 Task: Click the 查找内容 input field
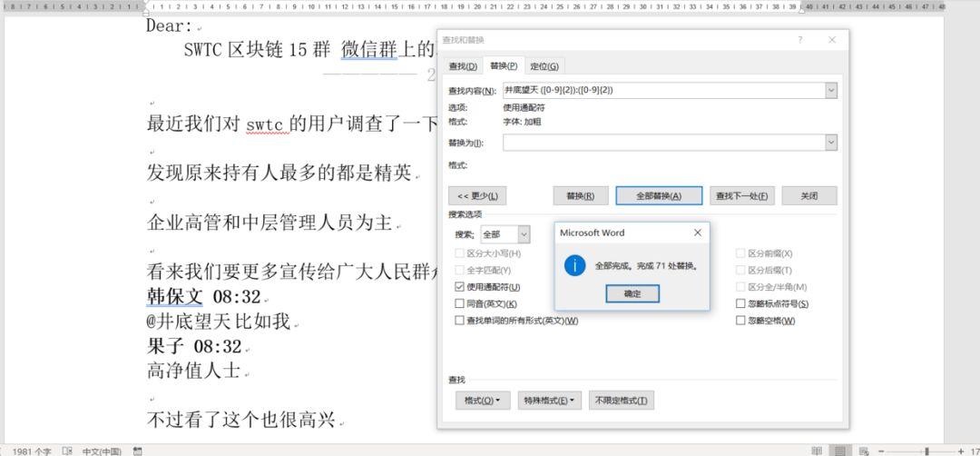click(663, 90)
